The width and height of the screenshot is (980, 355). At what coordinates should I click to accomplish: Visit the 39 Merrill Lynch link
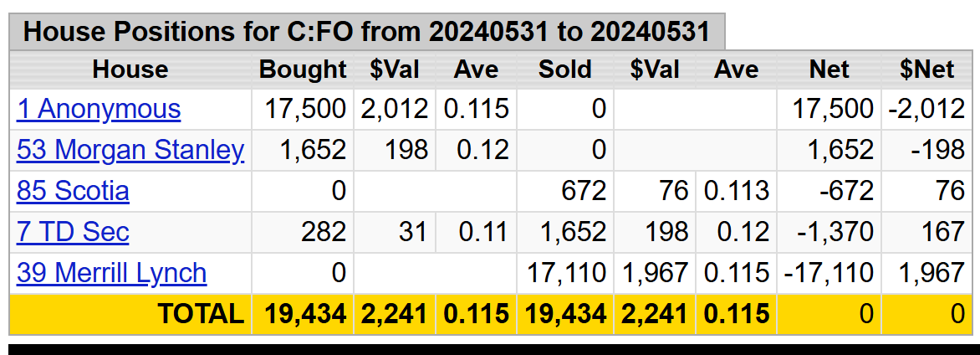(112, 273)
